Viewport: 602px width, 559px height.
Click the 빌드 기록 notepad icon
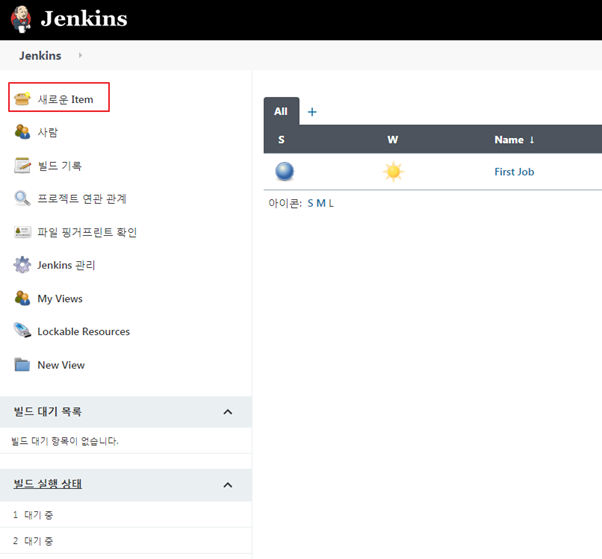(22, 165)
